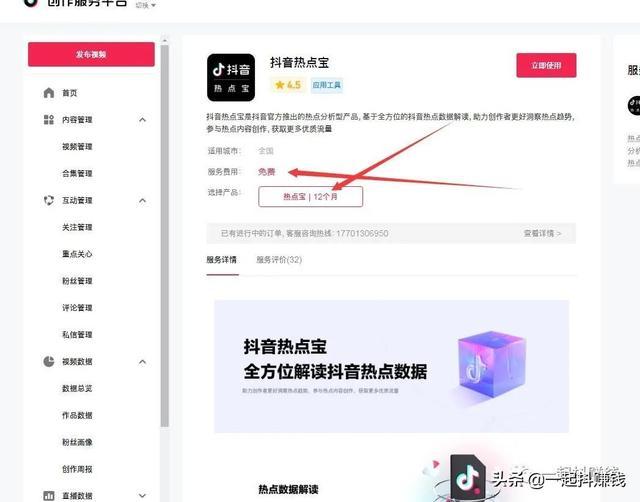Screen dimensions: 640x502
Task: Open 重点关心 in sidebar
Action: (x=77, y=254)
